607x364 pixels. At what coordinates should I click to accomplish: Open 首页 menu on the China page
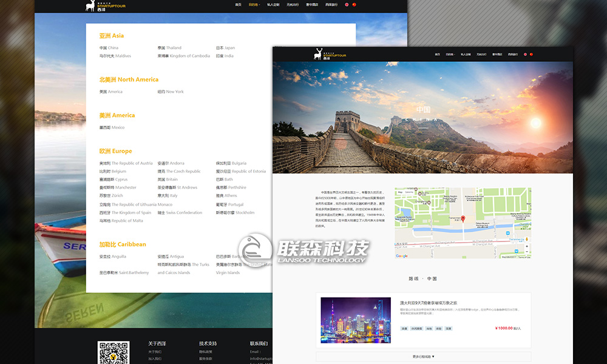click(x=437, y=55)
